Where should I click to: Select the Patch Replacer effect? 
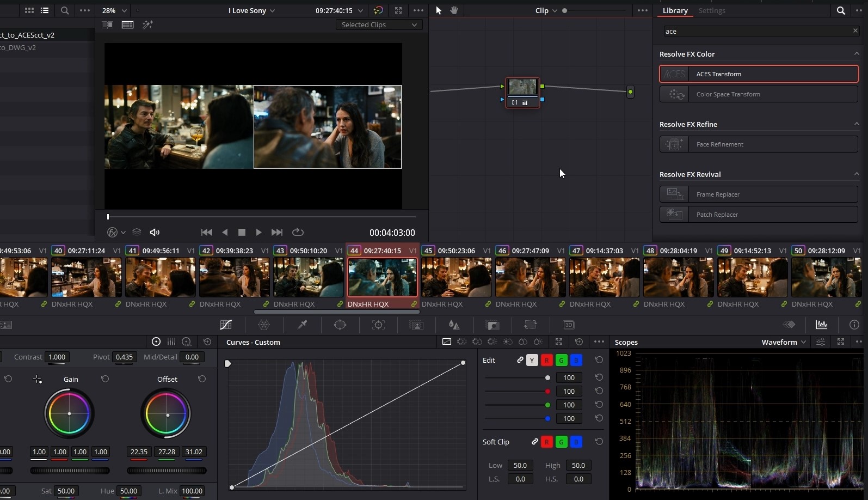(759, 214)
